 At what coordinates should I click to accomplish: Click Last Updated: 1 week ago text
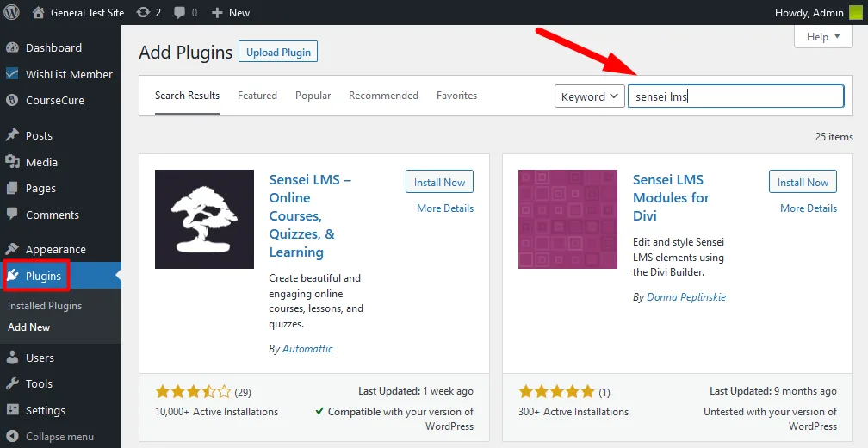coord(416,391)
